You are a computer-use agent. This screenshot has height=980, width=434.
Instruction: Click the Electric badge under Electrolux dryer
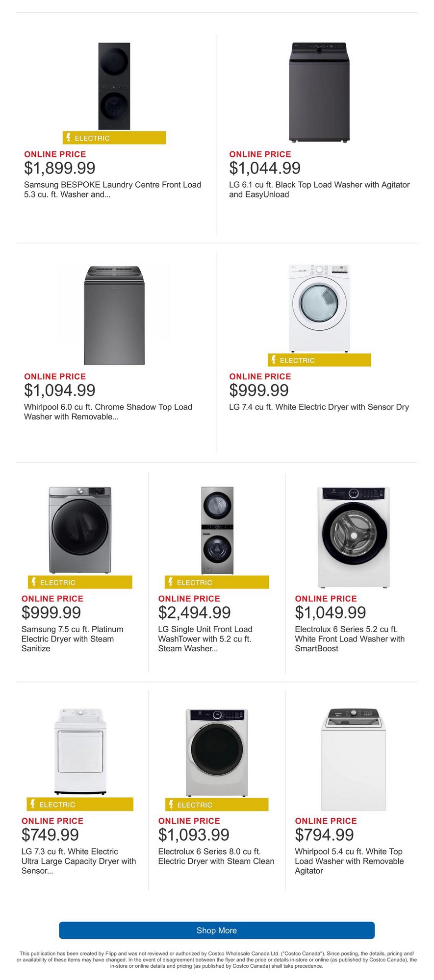(217, 805)
